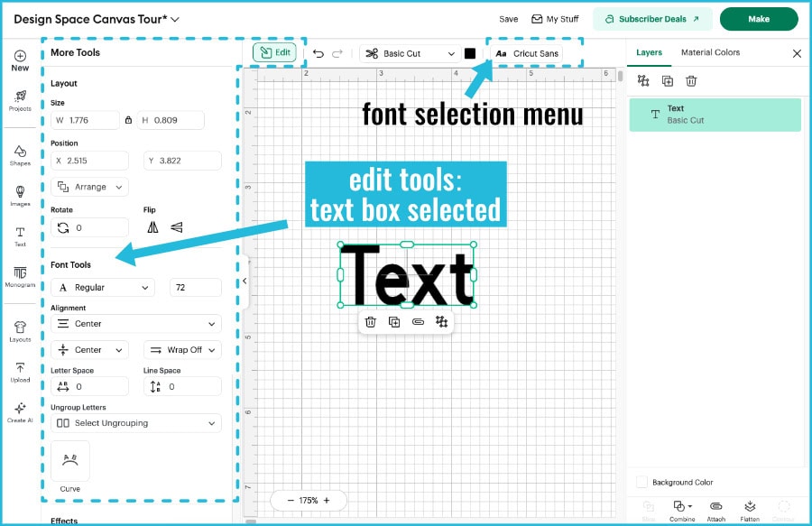812x526 pixels.
Task: Undo the last action
Action: pos(318,53)
